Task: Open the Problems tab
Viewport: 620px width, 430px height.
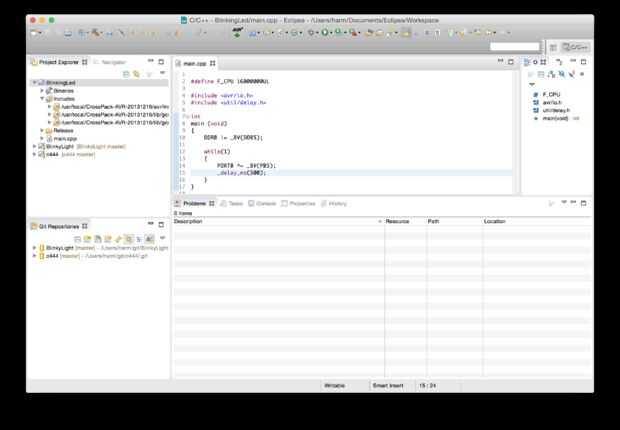Action: coord(195,203)
